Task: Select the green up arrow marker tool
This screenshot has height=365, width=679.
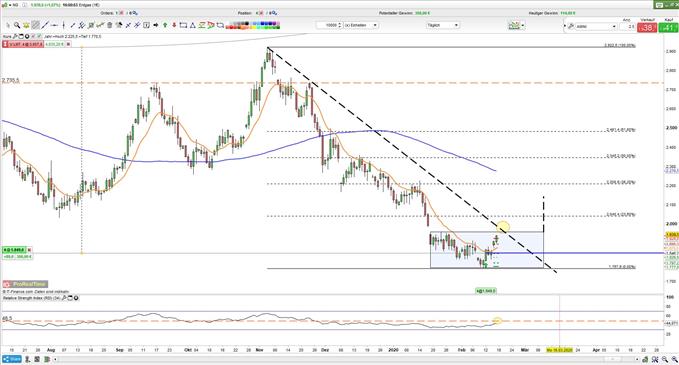Action: tap(165, 25)
